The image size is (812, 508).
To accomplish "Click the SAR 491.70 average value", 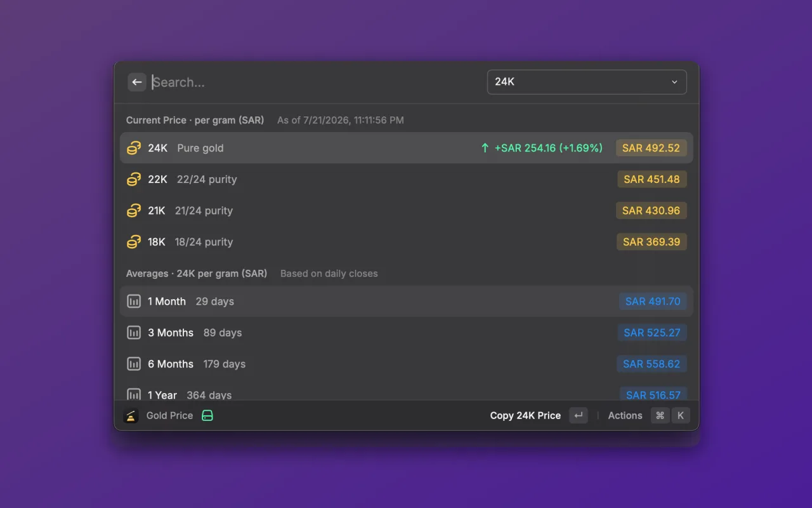I will (653, 302).
